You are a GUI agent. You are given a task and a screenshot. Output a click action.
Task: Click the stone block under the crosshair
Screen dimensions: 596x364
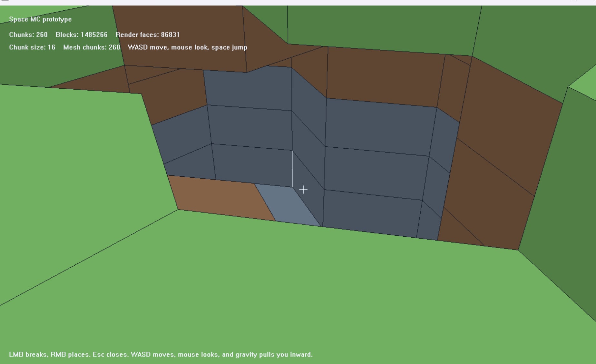coord(303,190)
